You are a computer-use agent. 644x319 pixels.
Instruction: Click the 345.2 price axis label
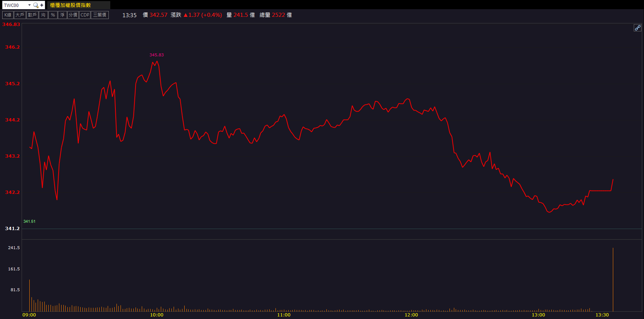tap(12, 84)
